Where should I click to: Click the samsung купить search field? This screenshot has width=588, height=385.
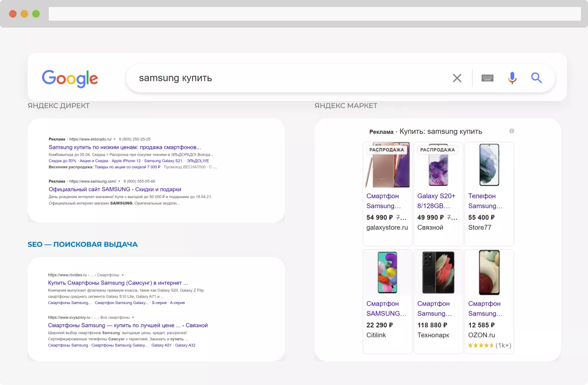point(286,78)
